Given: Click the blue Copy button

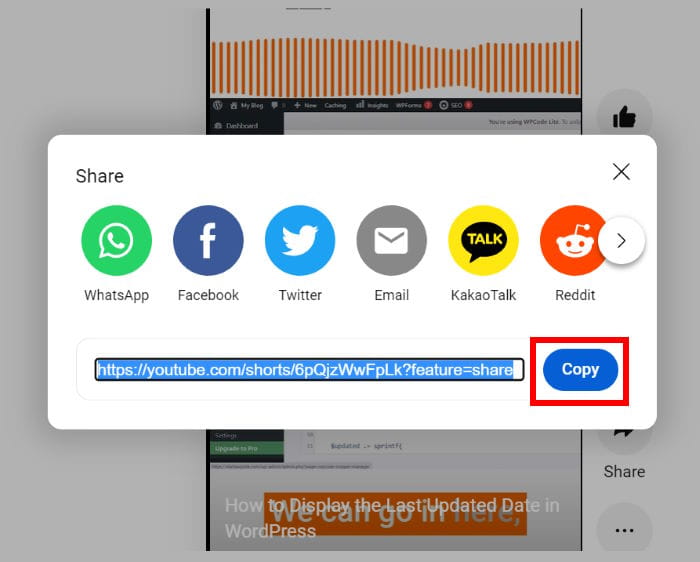Looking at the screenshot, I should pos(580,370).
